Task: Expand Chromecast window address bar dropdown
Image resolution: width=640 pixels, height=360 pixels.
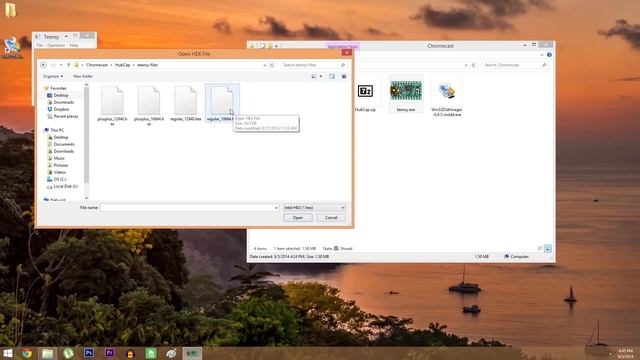Action: 466,65
